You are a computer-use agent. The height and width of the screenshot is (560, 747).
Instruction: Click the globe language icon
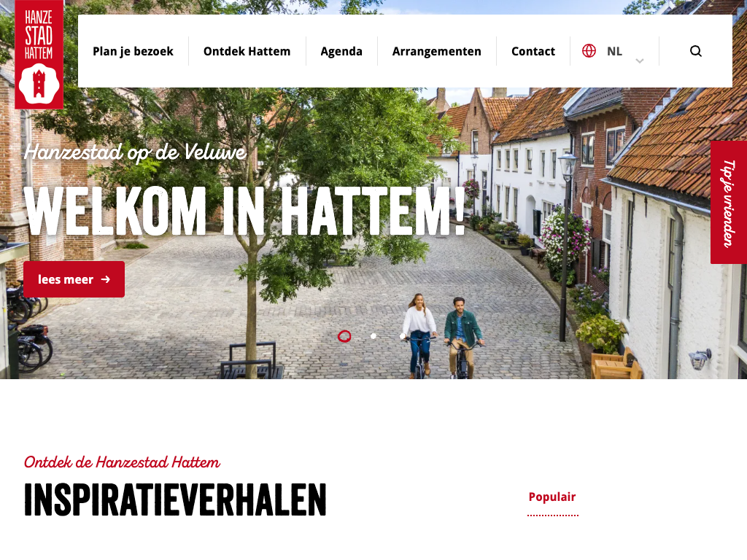(x=589, y=51)
